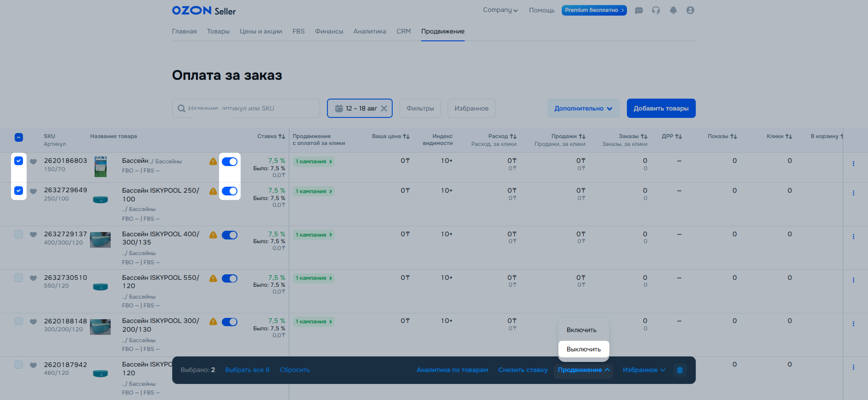Delete selected items with trash icon
Screen dimensions: 868x400
pyautogui.click(x=680, y=370)
